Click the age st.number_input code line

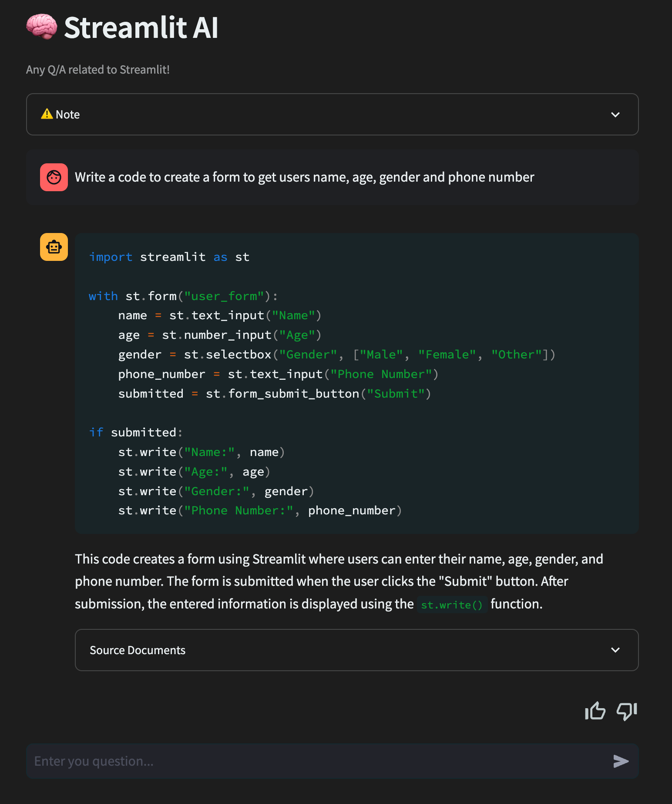click(220, 335)
